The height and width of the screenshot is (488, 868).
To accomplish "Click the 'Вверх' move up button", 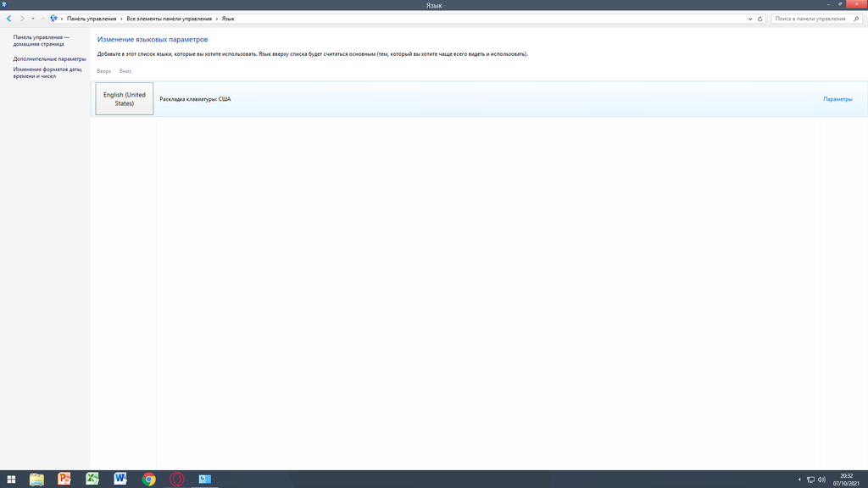I will click(x=104, y=71).
